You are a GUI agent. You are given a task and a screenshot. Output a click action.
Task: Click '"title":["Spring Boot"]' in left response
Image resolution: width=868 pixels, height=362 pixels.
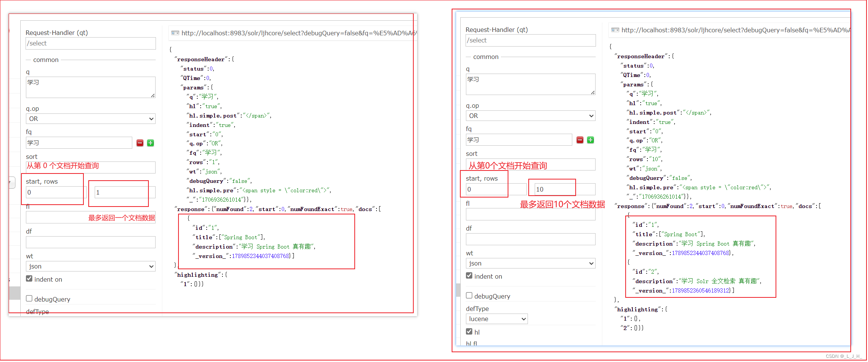tap(229, 237)
